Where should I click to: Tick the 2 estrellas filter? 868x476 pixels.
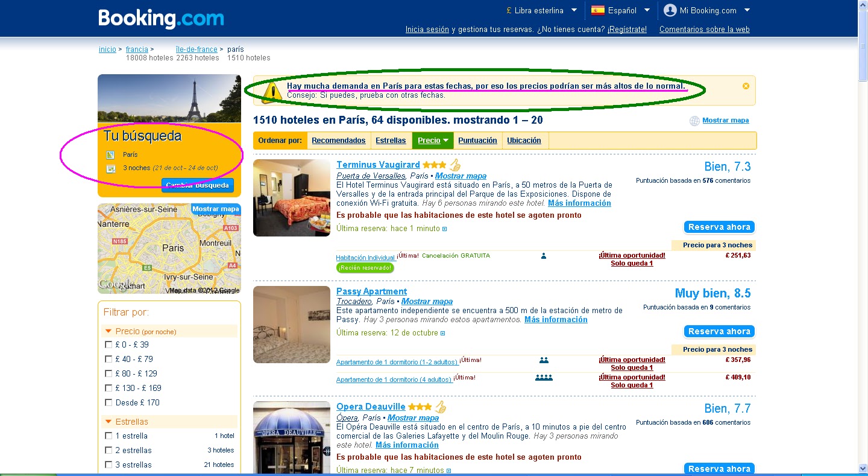(x=108, y=450)
